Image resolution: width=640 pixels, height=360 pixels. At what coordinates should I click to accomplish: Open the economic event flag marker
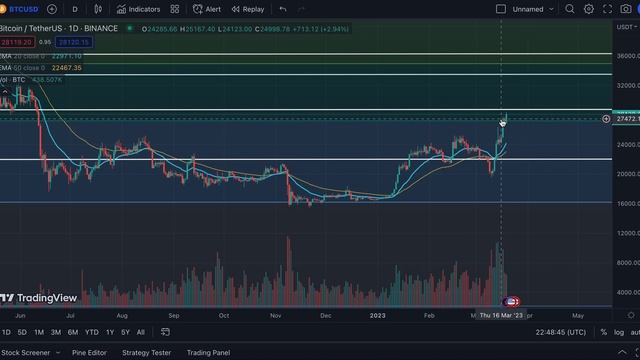[511, 302]
